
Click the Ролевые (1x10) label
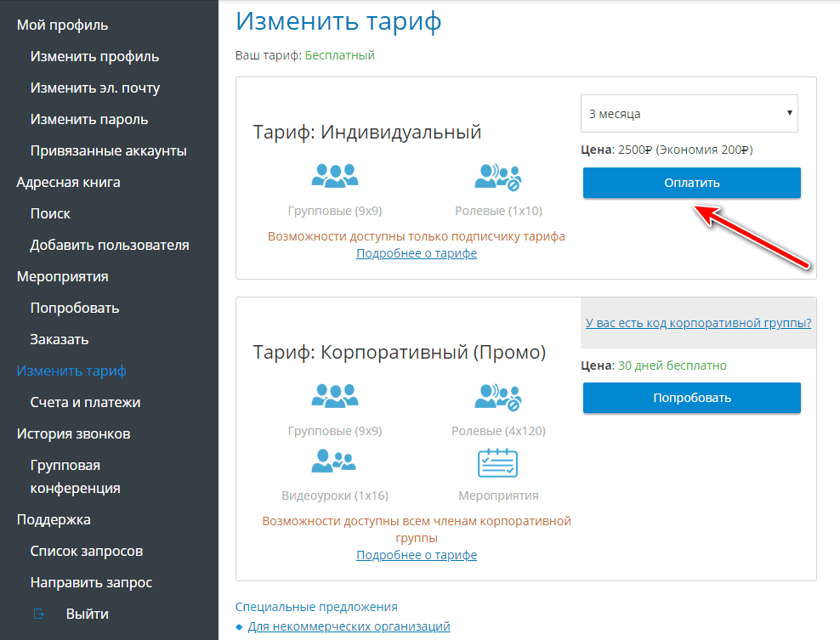coord(498,211)
